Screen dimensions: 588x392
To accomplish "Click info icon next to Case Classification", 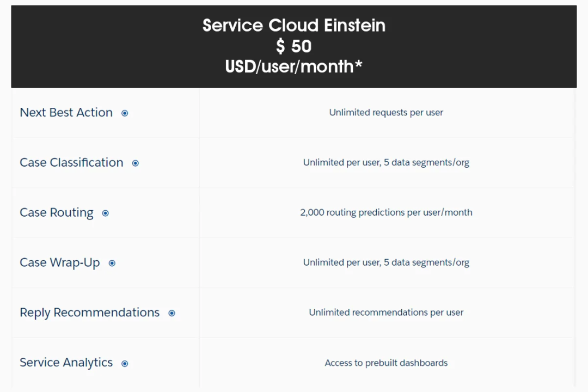I will pyautogui.click(x=136, y=163).
